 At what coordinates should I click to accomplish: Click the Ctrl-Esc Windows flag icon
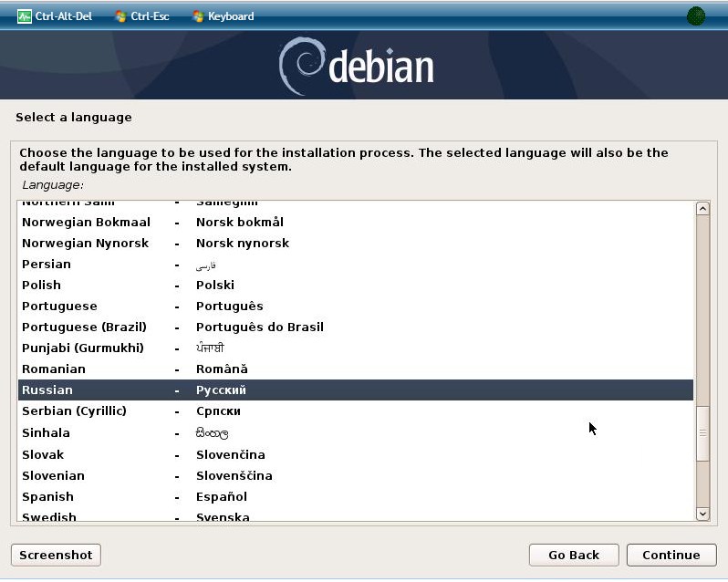[x=120, y=16]
